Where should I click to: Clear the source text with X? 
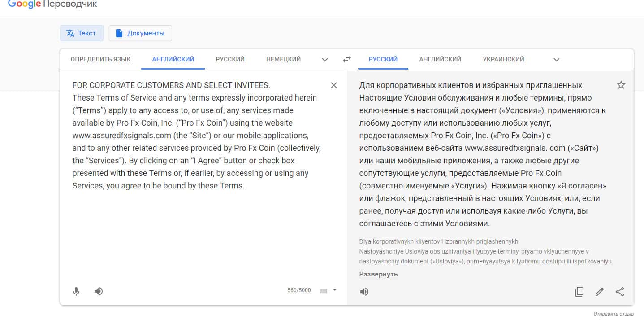(334, 85)
